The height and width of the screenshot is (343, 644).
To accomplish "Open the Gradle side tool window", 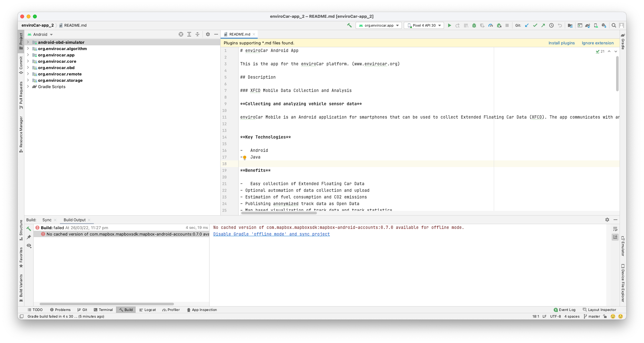I will tap(623, 42).
